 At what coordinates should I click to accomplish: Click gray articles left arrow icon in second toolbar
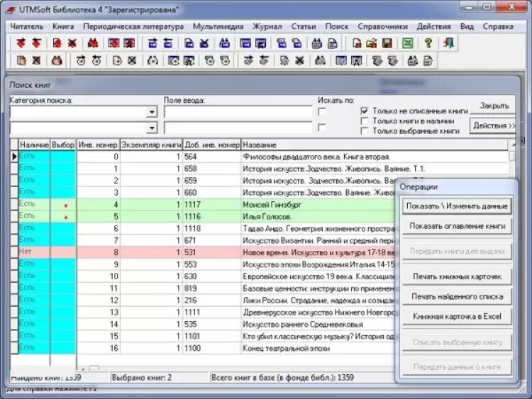point(264,61)
